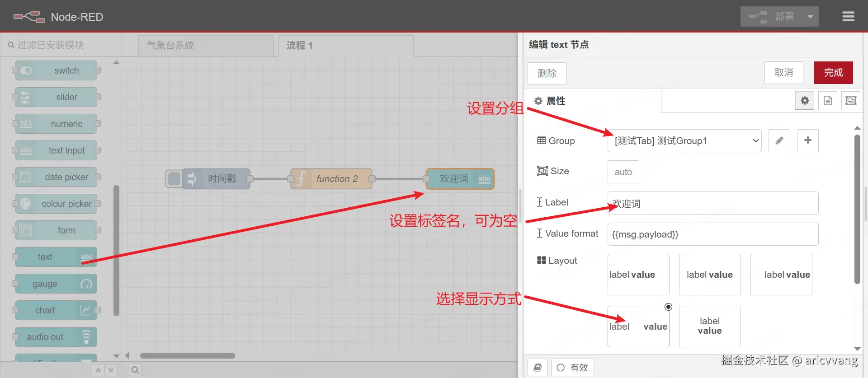Screen dimensions: 868x378
Task: Click the Node-RED logo icon
Action: 29,17
